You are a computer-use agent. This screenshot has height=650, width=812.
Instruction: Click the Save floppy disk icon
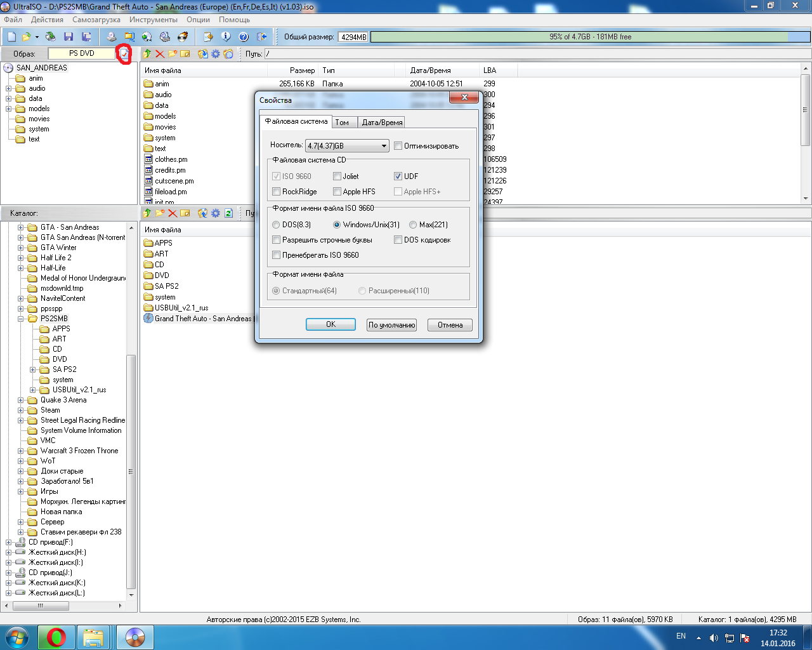pyautogui.click(x=69, y=37)
